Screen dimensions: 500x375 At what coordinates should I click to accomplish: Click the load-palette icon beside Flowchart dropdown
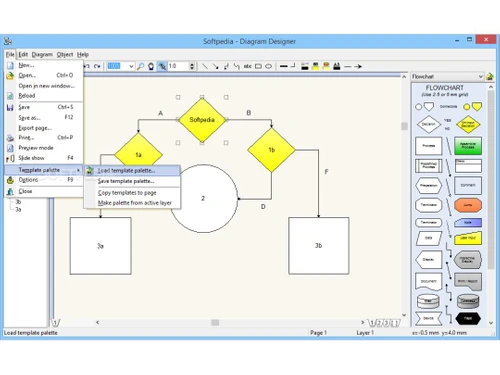point(490,76)
